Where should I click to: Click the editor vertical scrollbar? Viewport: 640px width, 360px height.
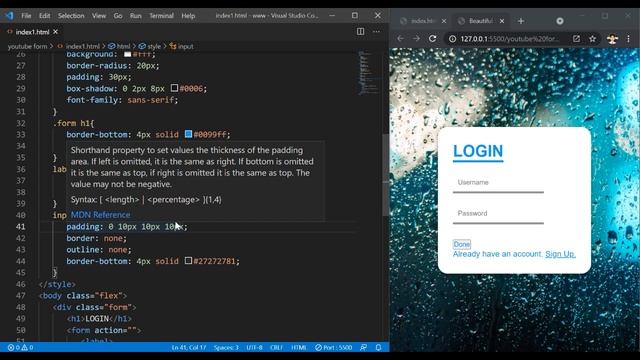coord(385,176)
